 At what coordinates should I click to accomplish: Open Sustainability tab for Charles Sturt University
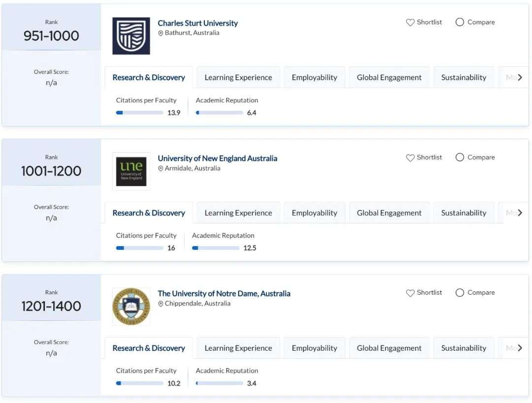tap(464, 78)
